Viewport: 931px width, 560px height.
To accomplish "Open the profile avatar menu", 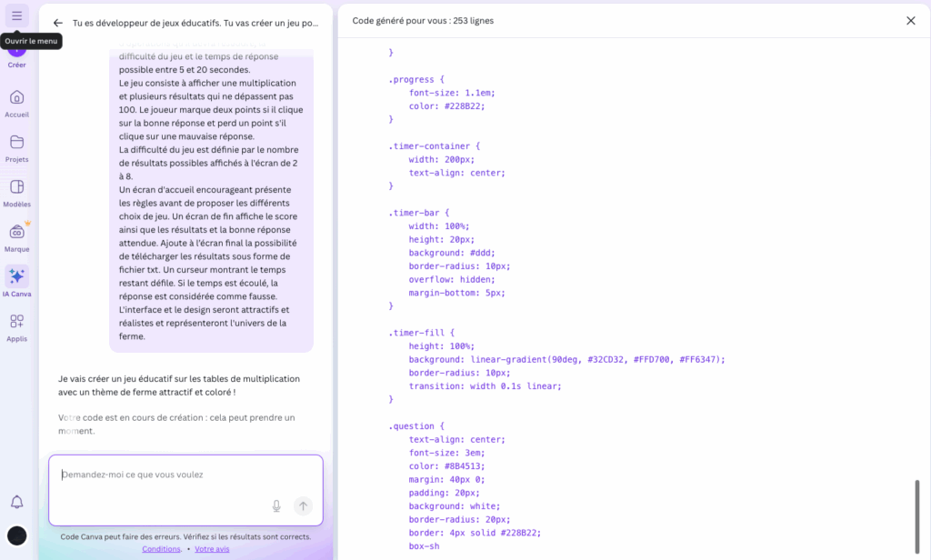I will pyautogui.click(x=16, y=535).
